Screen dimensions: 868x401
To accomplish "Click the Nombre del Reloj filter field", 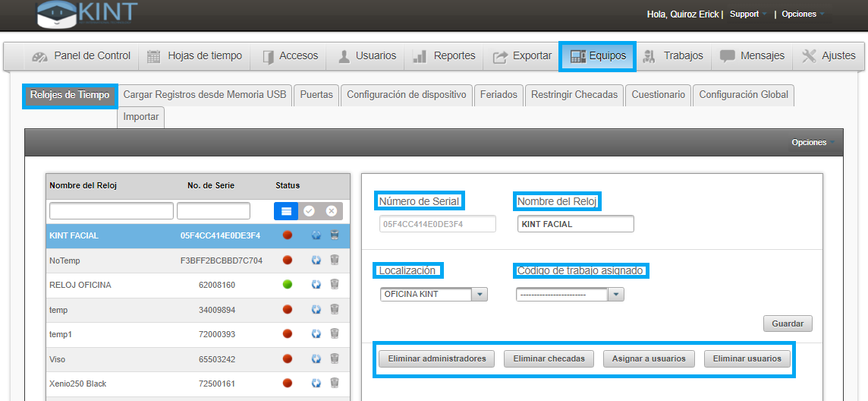I will pyautogui.click(x=112, y=211).
